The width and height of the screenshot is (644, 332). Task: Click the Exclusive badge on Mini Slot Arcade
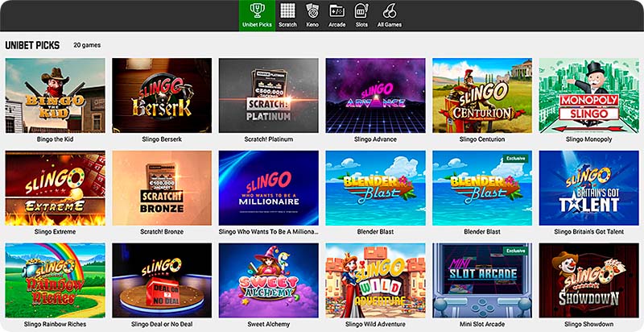pos(516,251)
